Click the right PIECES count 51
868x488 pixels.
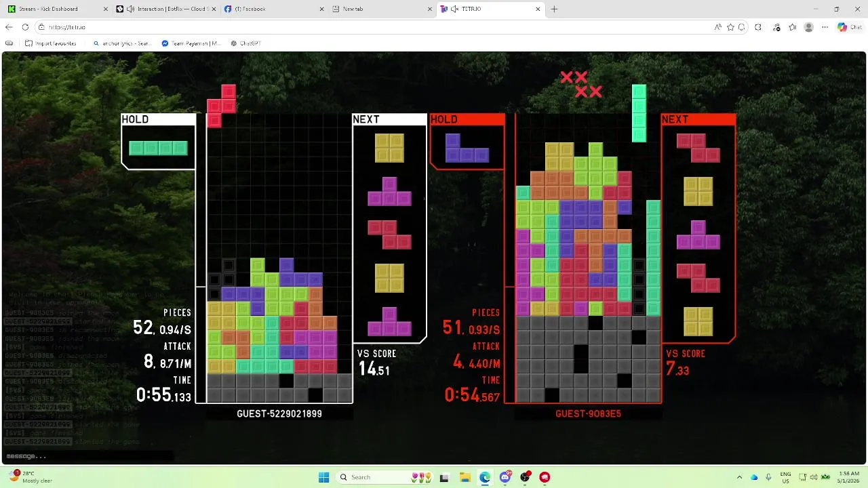(x=452, y=328)
